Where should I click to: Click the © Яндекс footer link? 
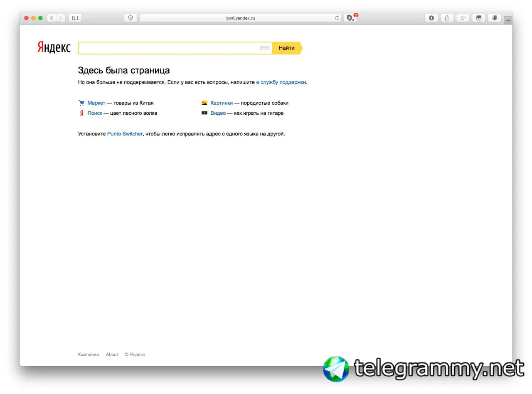point(135,355)
